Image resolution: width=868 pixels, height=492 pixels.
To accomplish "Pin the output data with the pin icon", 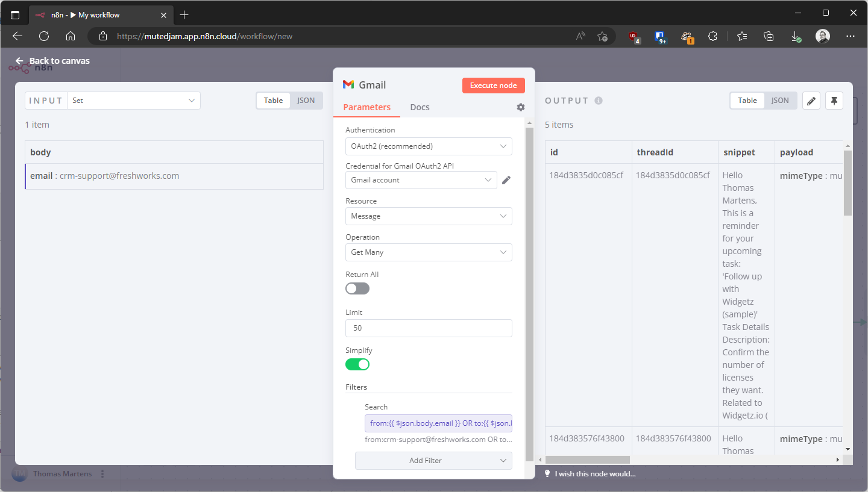I will coord(834,101).
